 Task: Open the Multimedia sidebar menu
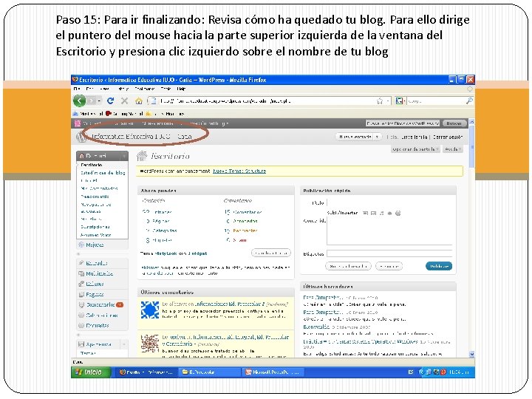[x=99, y=273]
